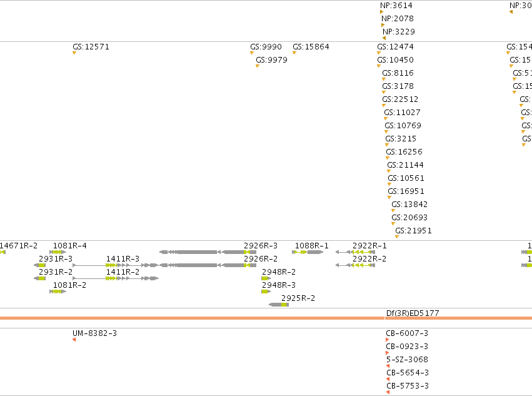Viewport: 532px width, 396px height.
Task: Click the NP:3614 insertion marker label
Action: 396,6
